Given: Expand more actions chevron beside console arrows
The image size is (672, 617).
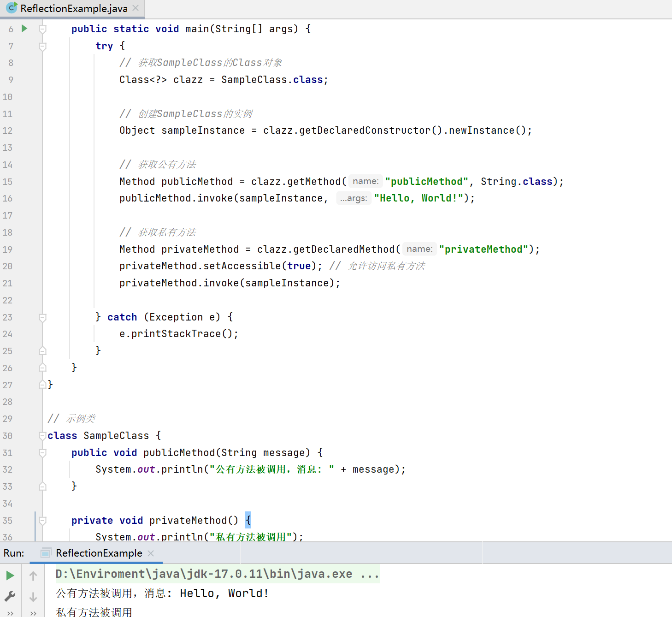Looking at the screenshot, I should point(33,613).
